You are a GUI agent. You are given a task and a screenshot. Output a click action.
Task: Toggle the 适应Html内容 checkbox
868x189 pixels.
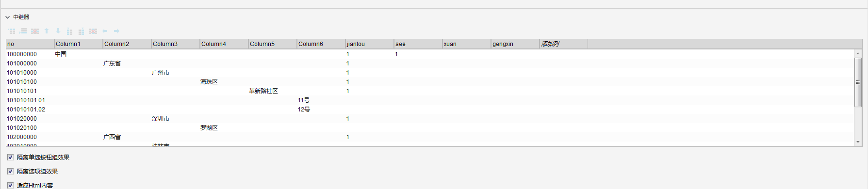(x=10, y=186)
